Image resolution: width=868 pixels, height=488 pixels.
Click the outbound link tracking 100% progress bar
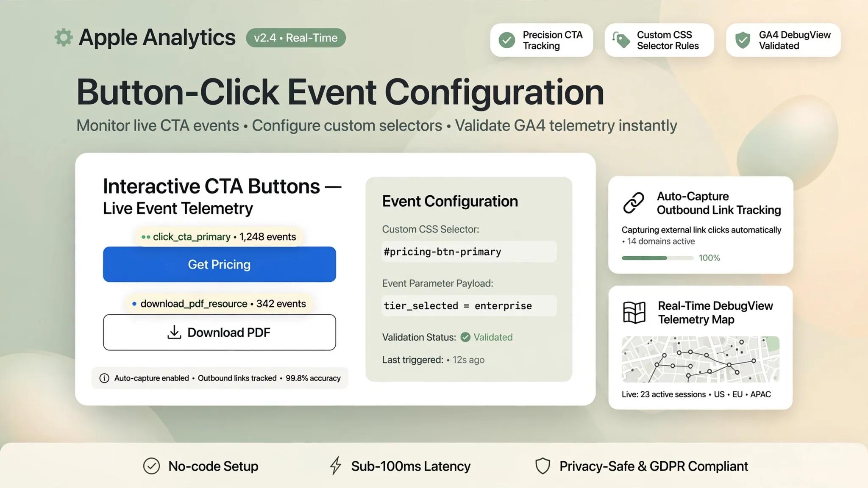[657, 258]
